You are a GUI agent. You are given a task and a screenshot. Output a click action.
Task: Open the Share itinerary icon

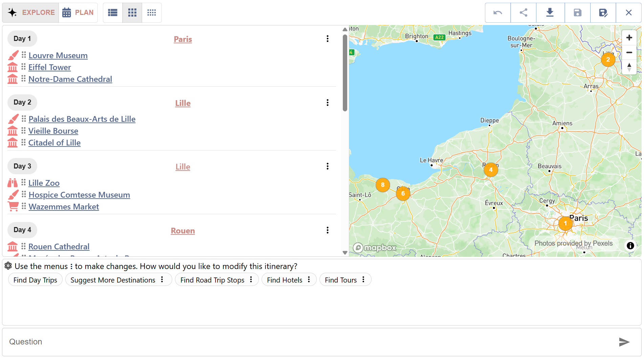(523, 13)
